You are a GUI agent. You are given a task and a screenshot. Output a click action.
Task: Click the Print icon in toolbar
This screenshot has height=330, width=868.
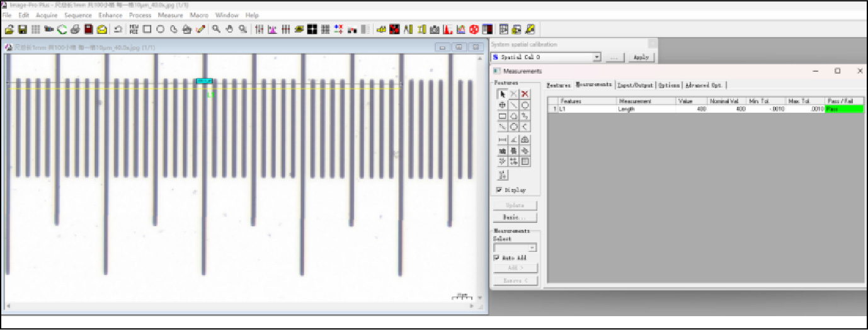[x=75, y=29]
